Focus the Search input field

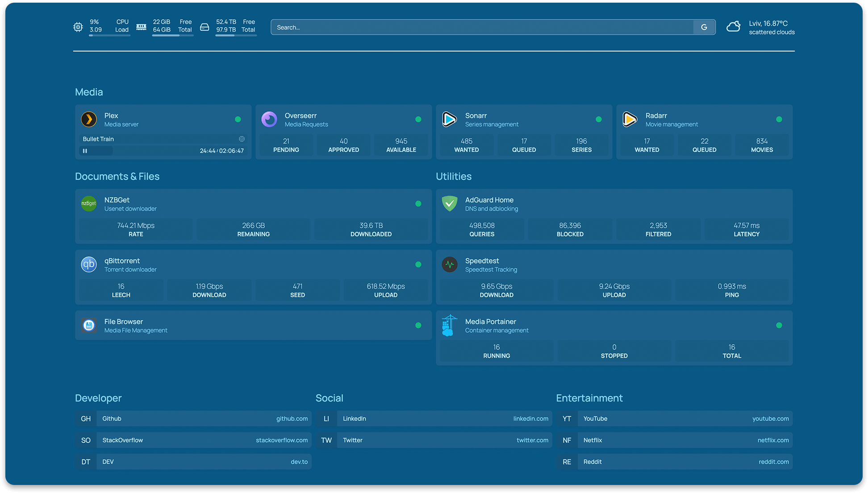(x=482, y=27)
